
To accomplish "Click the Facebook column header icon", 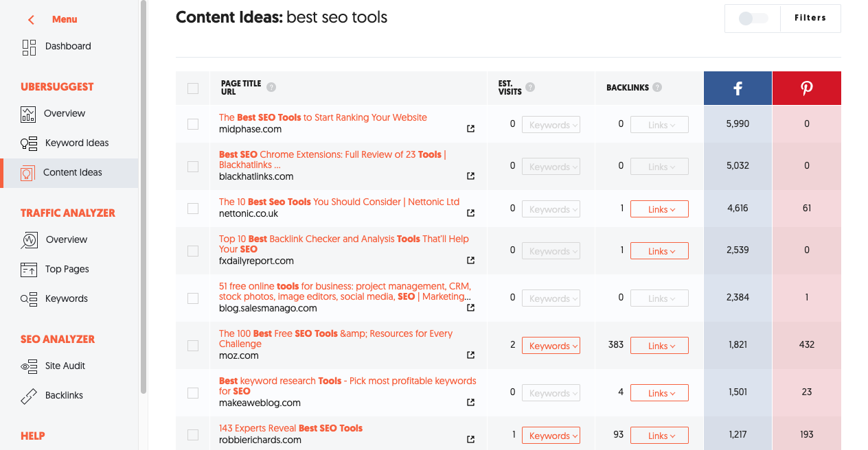I will pos(738,88).
